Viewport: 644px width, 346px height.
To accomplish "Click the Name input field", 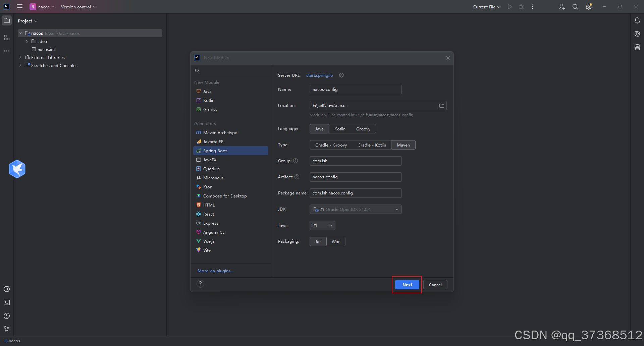I will click(356, 90).
